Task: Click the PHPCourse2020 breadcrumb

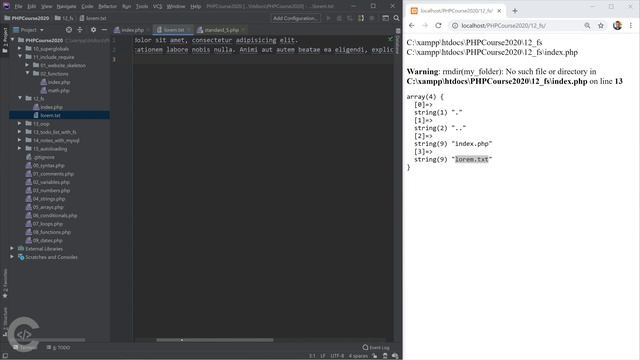Action: 27,18
